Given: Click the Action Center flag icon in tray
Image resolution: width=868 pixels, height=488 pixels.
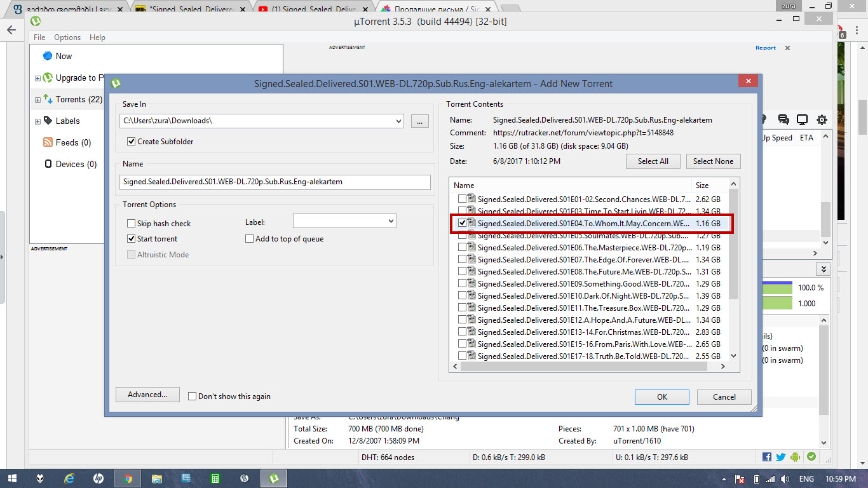Looking at the screenshot, I should click(x=740, y=478).
